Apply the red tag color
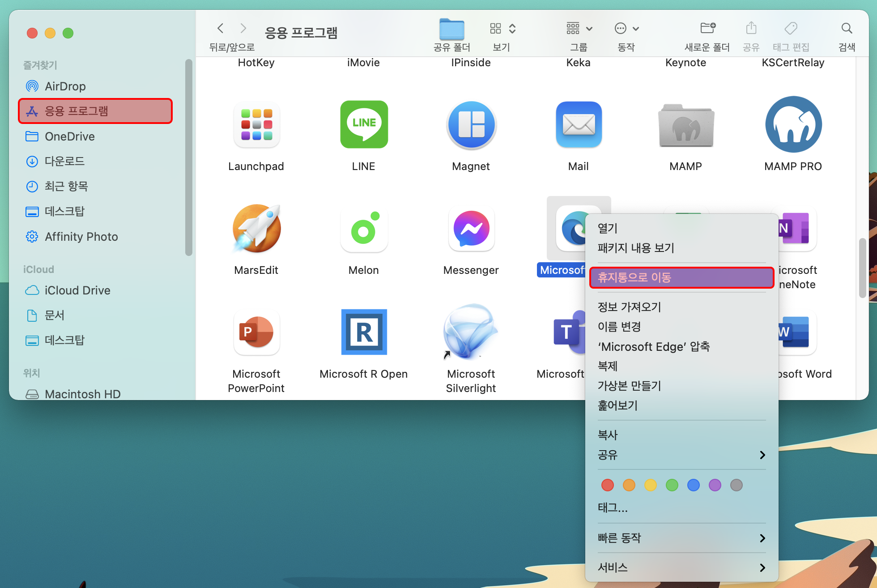Screen dimensions: 877x588 tap(608, 485)
